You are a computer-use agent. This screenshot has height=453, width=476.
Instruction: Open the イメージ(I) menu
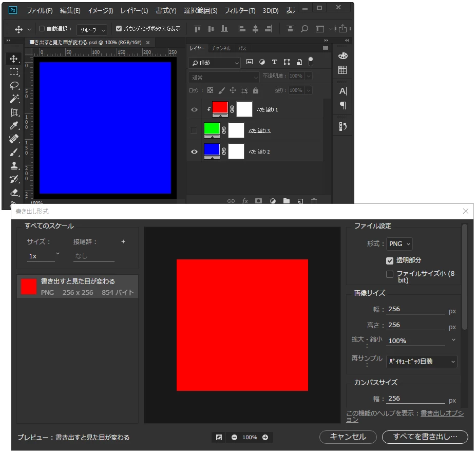100,11
